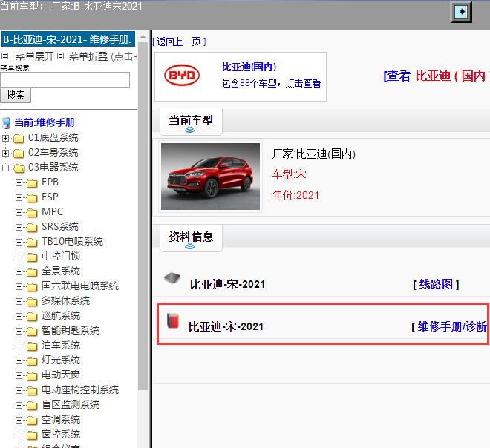Click the 车型:宋 text
The width and height of the screenshot is (490, 448).
tap(289, 174)
